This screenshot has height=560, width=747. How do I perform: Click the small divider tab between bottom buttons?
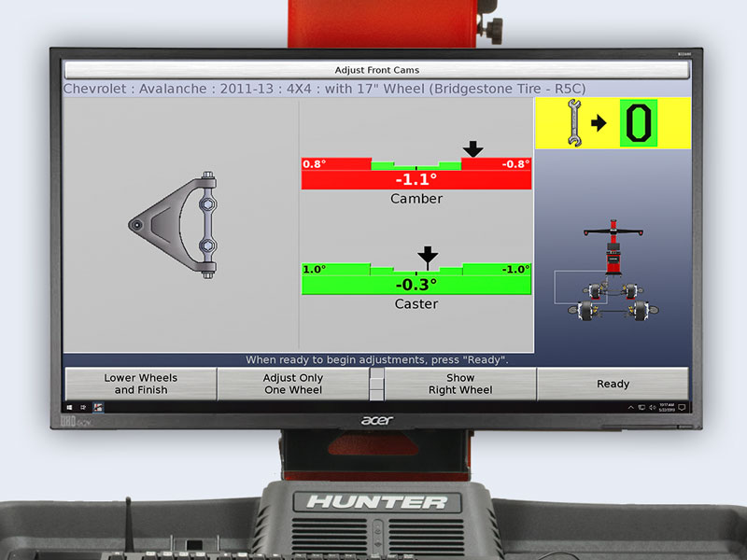pos(375,382)
